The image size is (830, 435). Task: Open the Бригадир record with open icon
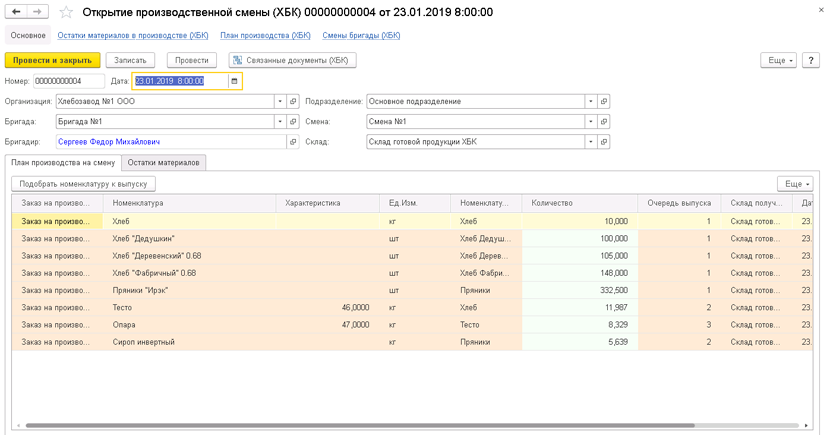pos(293,142)
